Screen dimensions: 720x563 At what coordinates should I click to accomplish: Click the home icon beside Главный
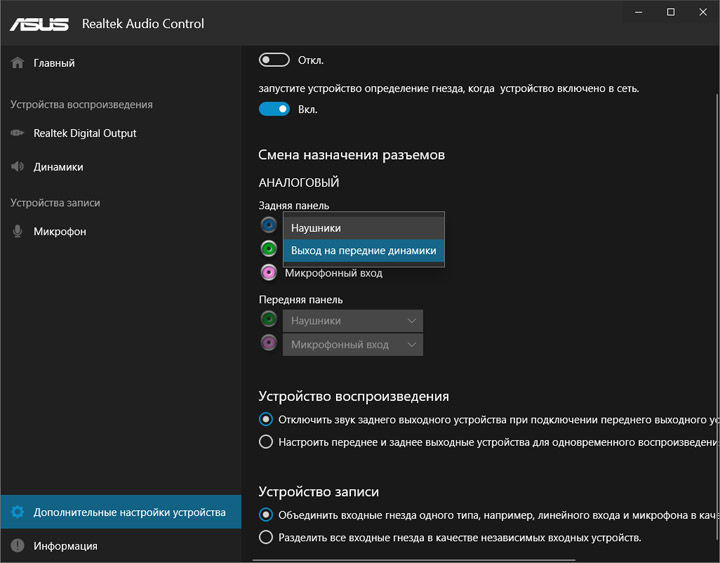17,62
